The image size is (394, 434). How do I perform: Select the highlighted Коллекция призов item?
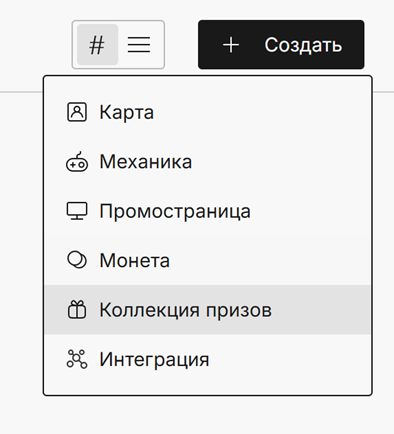(x=207, y=310)
